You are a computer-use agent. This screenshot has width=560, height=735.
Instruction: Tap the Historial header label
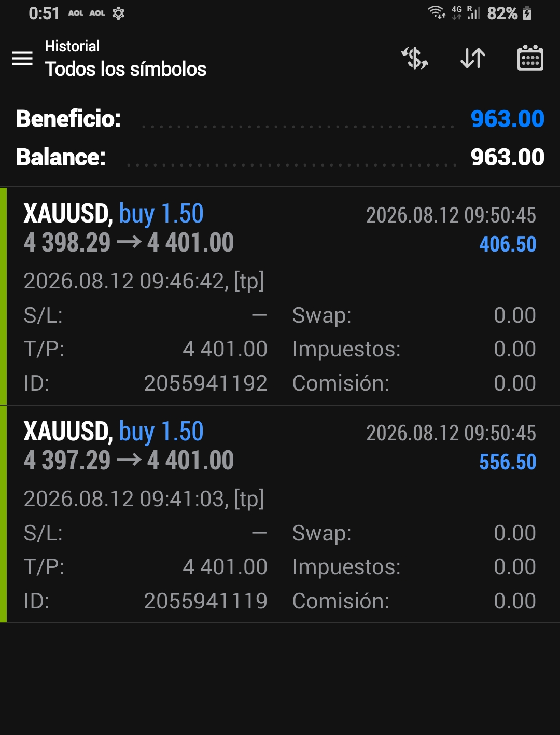coord(72,46)
